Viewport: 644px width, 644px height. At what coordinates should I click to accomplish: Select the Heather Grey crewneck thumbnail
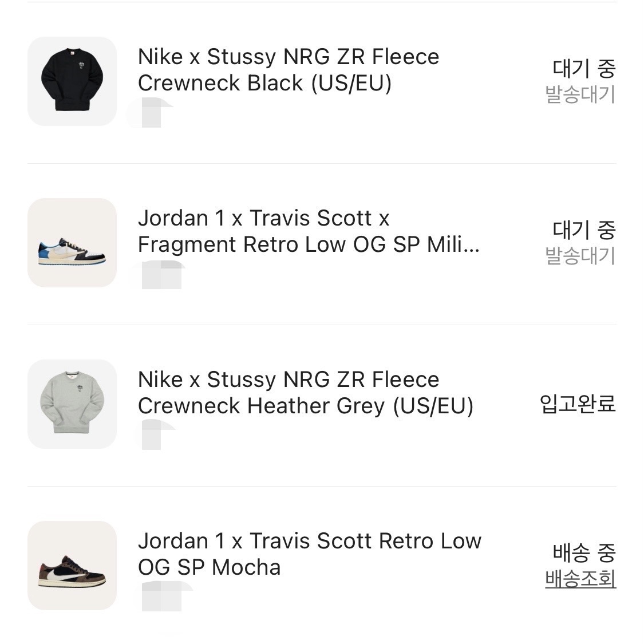tap(72, 404)
